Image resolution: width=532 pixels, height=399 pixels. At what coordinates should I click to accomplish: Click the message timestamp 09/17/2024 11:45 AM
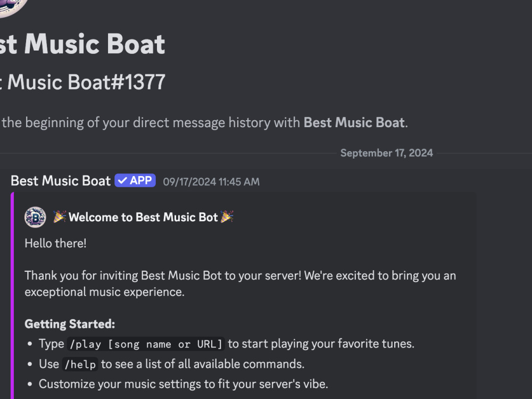[211, 182]
